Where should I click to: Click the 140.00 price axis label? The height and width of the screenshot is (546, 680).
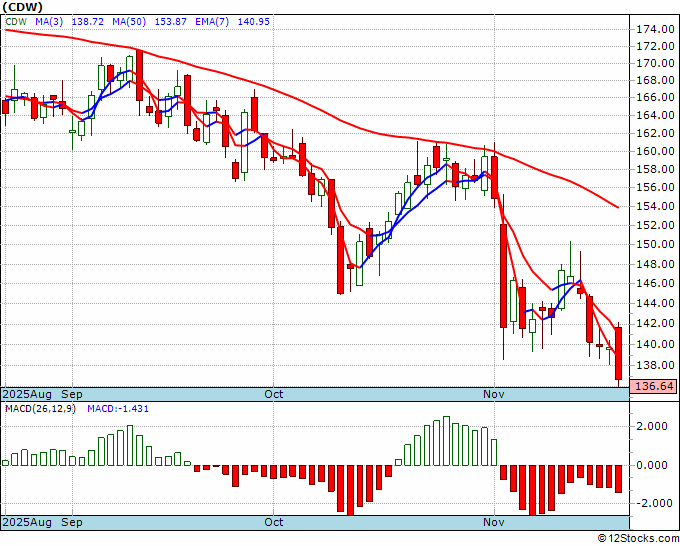pos(655,344)
